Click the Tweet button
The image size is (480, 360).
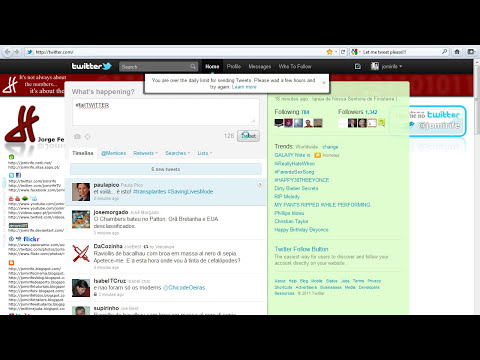248,136
